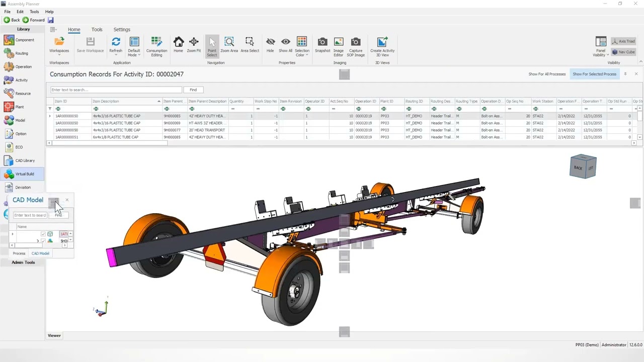The image size is (644, 362).
Task: Switch to the Settings ribbon tab
Action: coord(122,30)
